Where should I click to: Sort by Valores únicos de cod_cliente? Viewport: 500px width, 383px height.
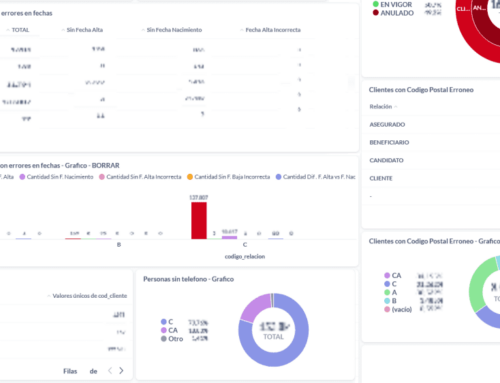click(87, 296)
